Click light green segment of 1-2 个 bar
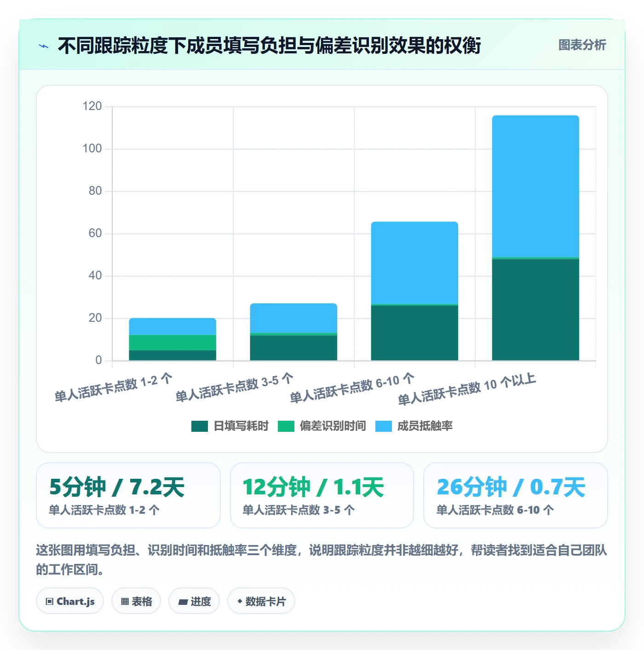The image size is (644, 650). click(x=172, y=342)
